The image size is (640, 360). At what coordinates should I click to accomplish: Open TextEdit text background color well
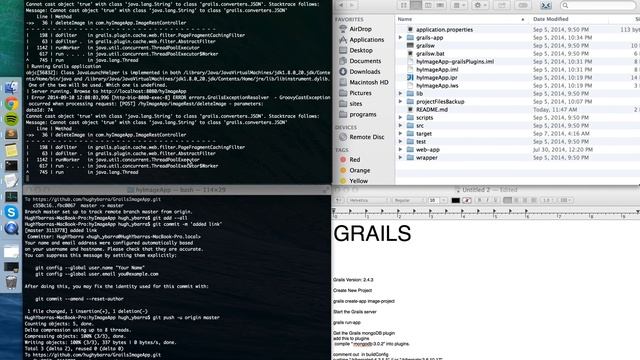467,200
